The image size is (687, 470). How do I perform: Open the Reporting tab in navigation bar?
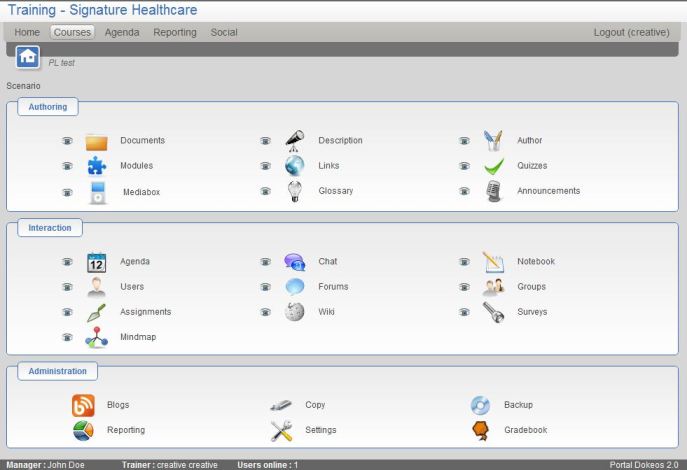click(x=175, y=32)
